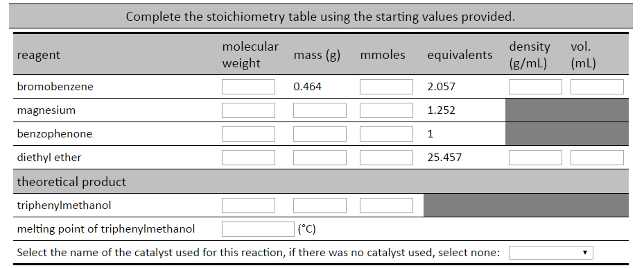Select the benzophenone molecular weight field
The image size is (644, 268).
click(248, 134)
